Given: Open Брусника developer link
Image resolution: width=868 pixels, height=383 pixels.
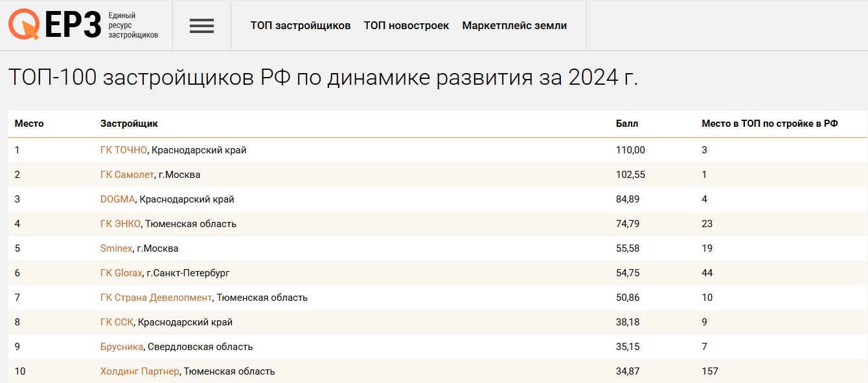Looking at the screenshot, I should [x=122, y=347].
